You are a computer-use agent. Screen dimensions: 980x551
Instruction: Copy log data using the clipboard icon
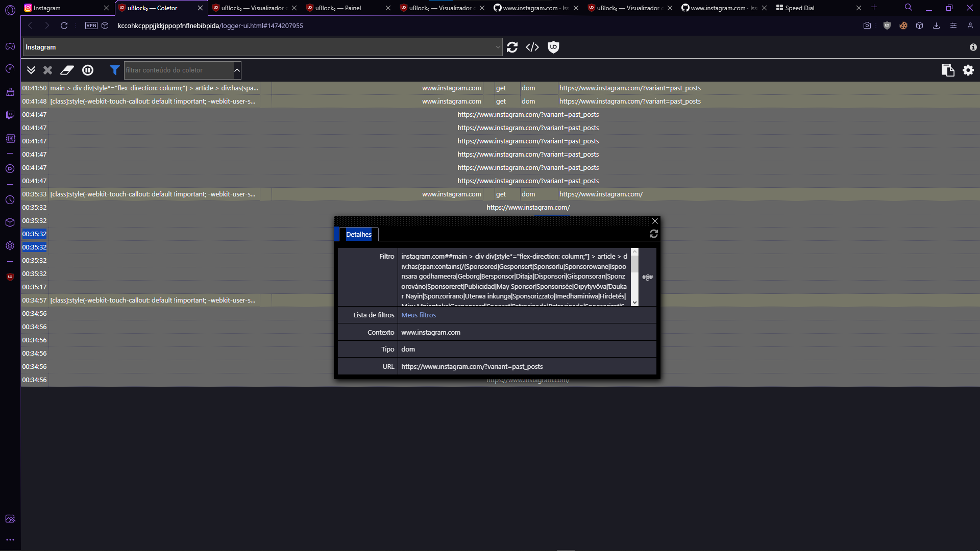coord(947,70)
